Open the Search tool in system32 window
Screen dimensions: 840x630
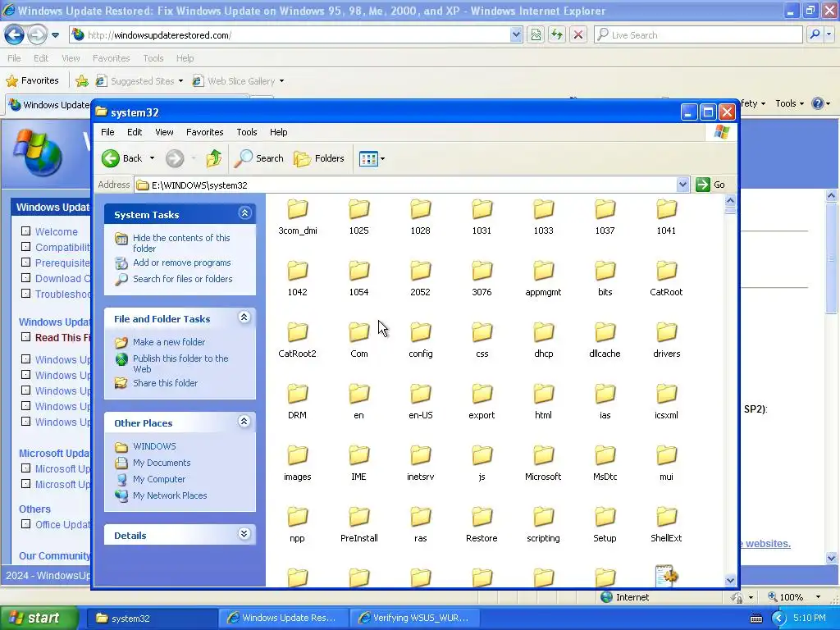click(259, 158)
